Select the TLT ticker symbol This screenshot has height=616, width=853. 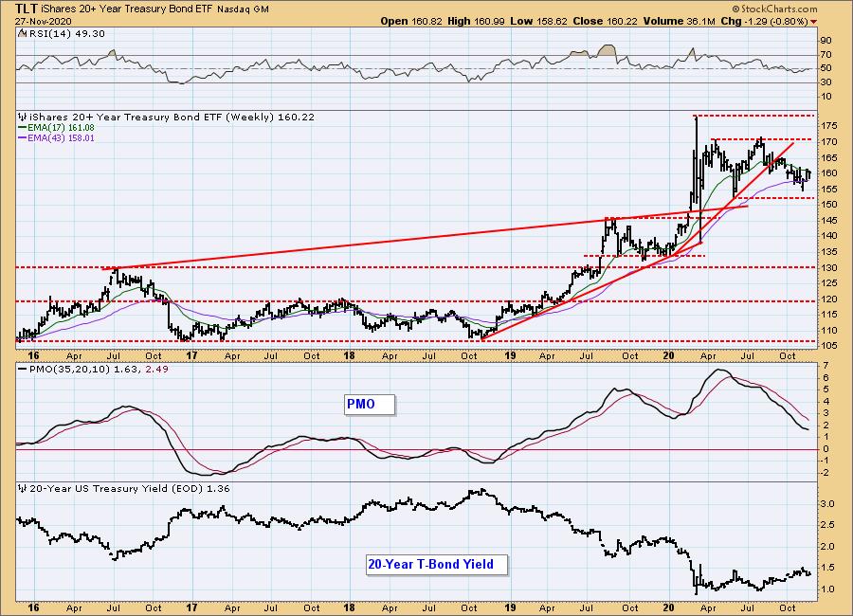click(x=27, y=9)
